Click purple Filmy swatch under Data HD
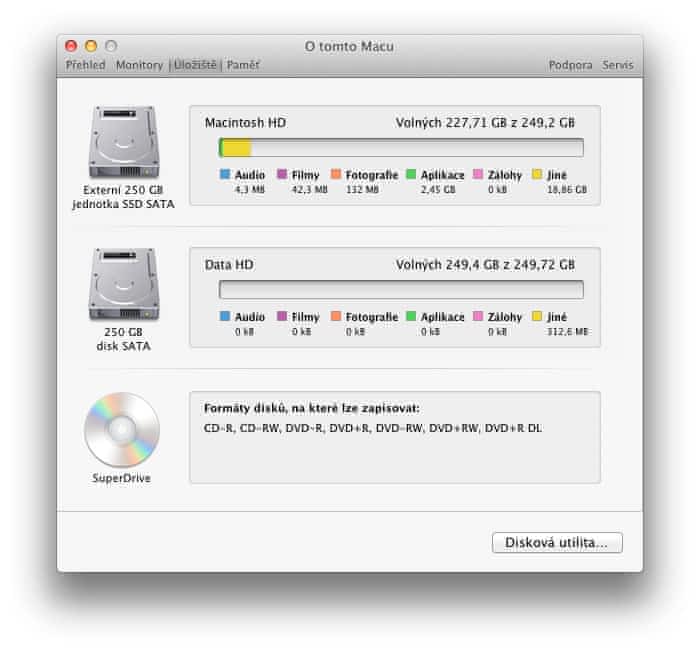700x651 pixels. [282, 316]
